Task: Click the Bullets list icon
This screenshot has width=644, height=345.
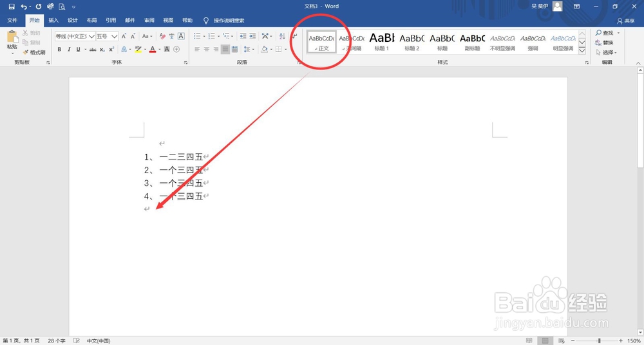Action: pos(197,36)
